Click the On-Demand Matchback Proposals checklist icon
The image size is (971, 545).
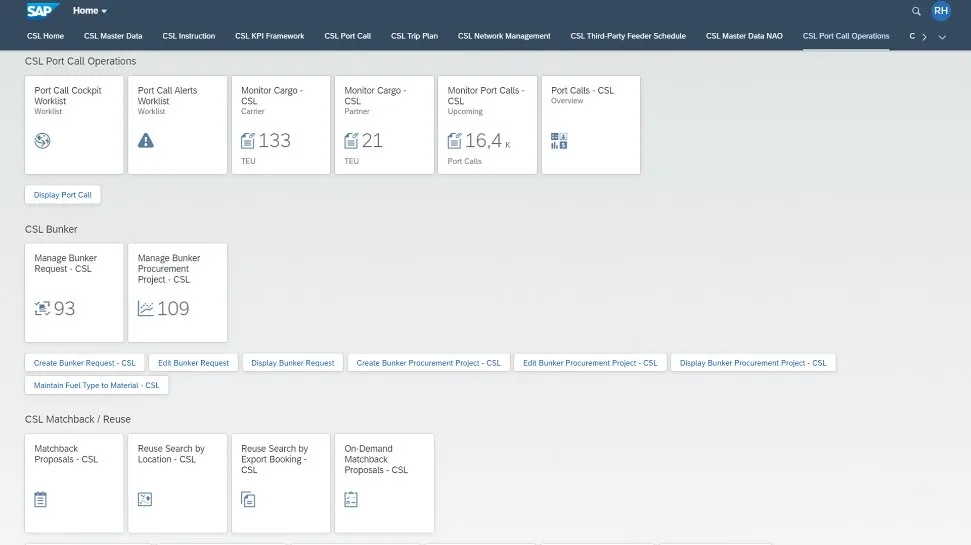[x=352, y=499]
